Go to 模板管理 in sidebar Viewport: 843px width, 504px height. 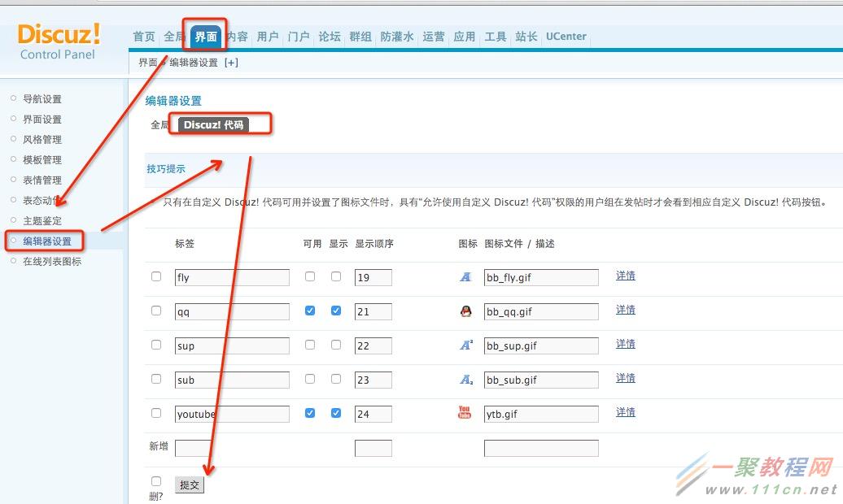tap(42, 160)
